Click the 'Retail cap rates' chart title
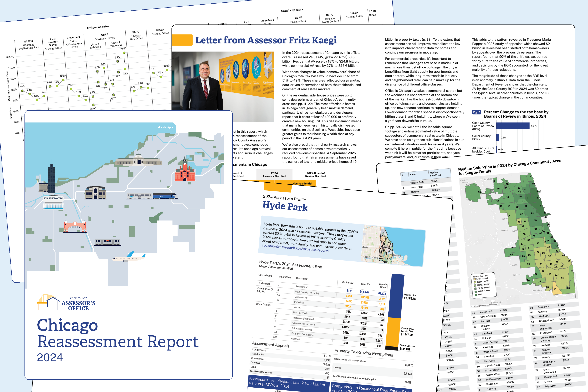The image size is (588, 392). tap(292, 10)
